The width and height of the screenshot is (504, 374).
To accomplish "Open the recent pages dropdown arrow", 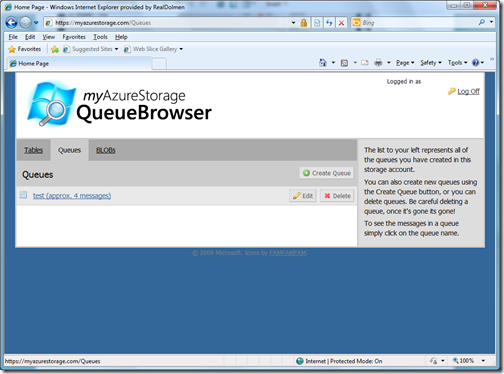I will [x=36, y=23].
